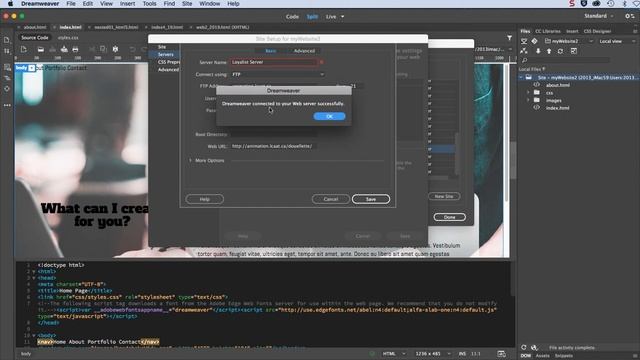640x360 pixels.
Task: Click Cancel in the server settings dialog
Action: coord(331,199)
